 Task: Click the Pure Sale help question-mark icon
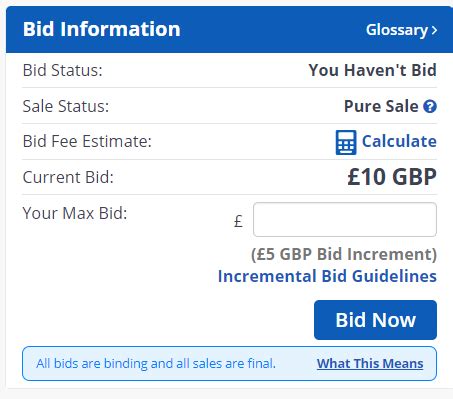430,107
